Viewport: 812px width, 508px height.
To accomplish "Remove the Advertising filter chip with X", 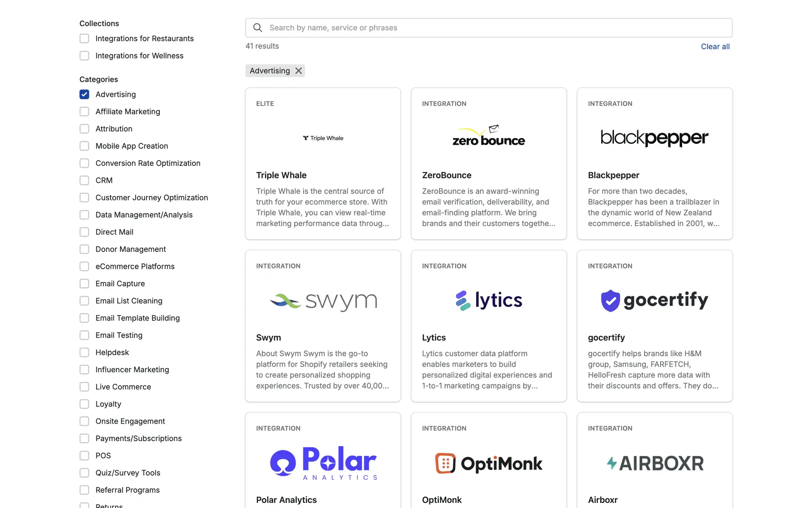I will [299, 71].
